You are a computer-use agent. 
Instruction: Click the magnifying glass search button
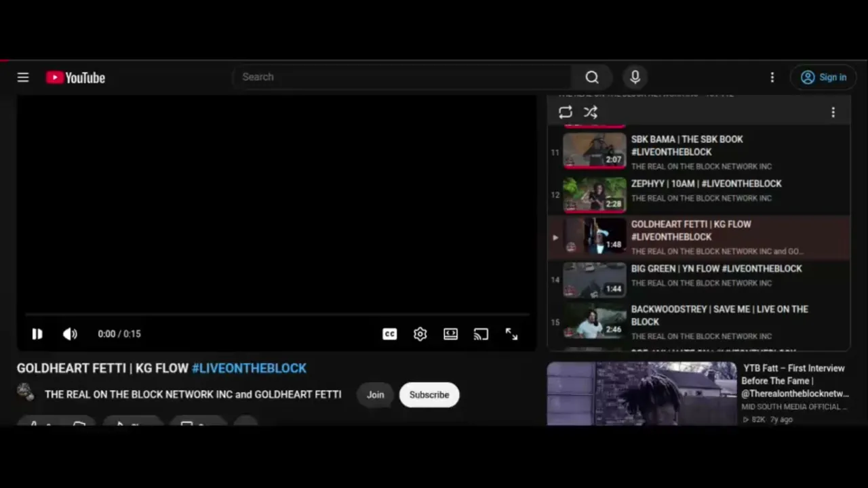(592, 77)
